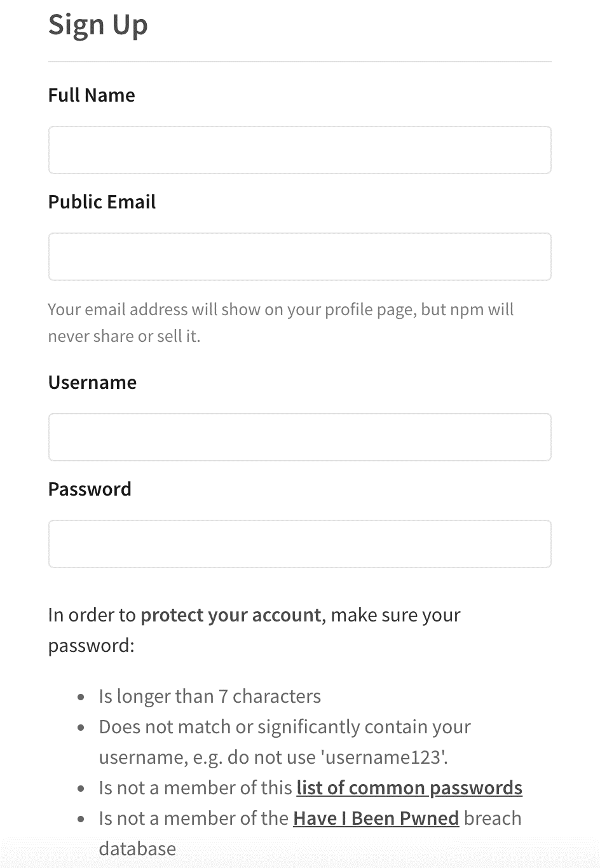Click the 'database' word in last bullet
Viewport: 600px width, 868px height.
point(137,849)
